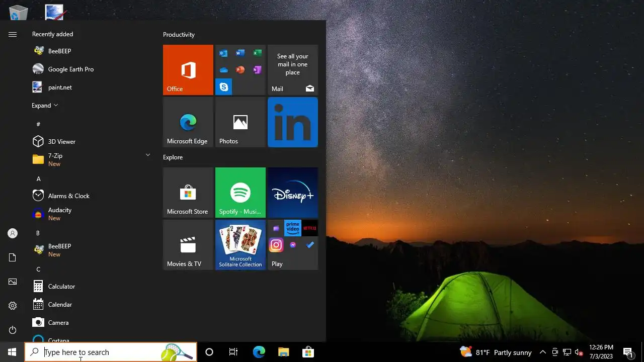Open the Photos tile
This screenshot has width=644, height=362.
pos(240,122)
